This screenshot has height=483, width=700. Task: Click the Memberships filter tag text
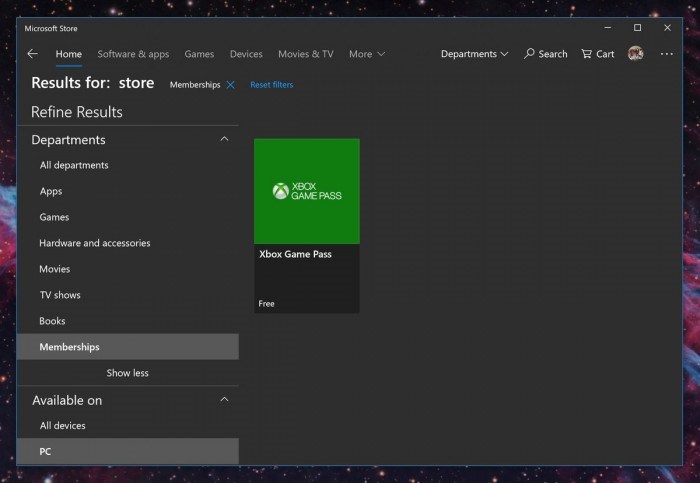point(195,85)
